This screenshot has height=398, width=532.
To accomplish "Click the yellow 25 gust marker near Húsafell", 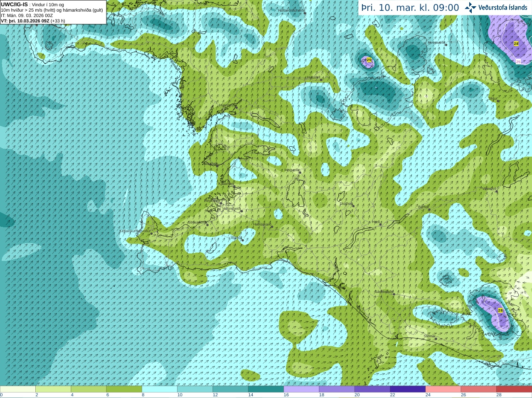I will (x=369, y=60).
